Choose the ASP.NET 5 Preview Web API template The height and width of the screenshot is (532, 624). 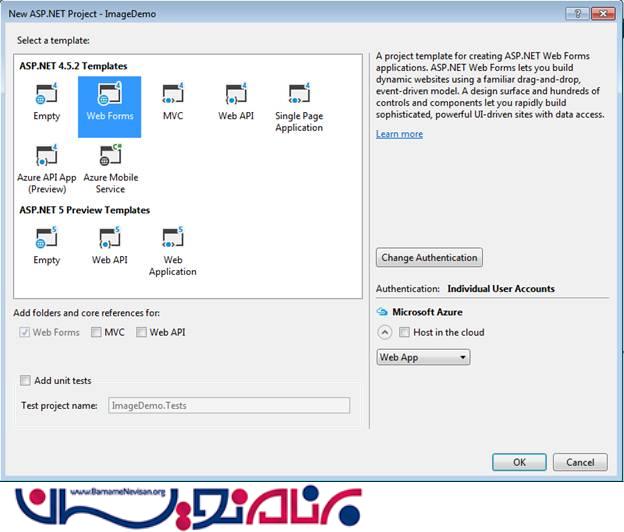coord(110,239)
